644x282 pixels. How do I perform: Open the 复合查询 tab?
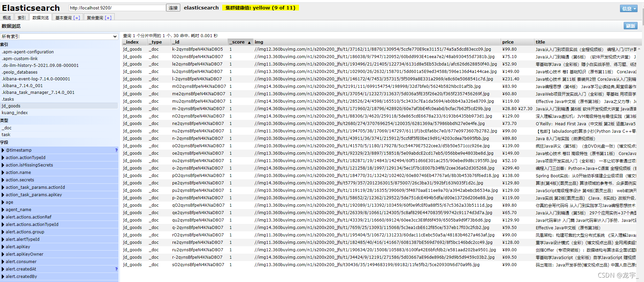click(x=95, y=18)
